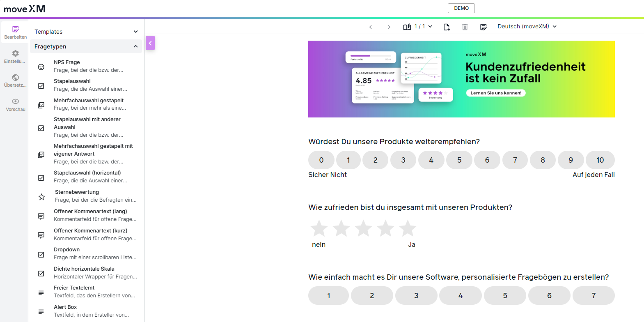Click the Kundenzufriedenheit banner image
Image resolution: width=644 pixels, height=322 pixels.
[461, 79]
